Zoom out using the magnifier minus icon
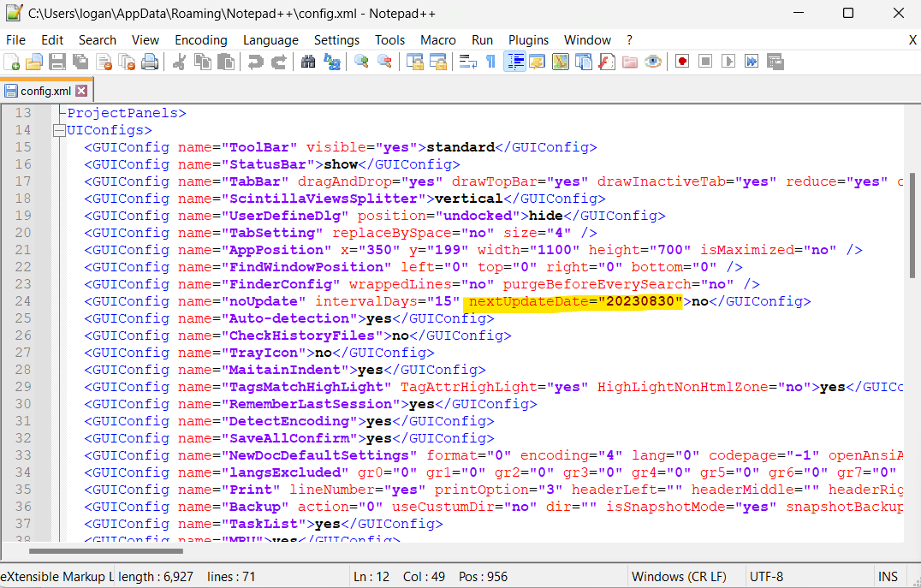Screen dimensions: 921x588 (x=384, y=62)
